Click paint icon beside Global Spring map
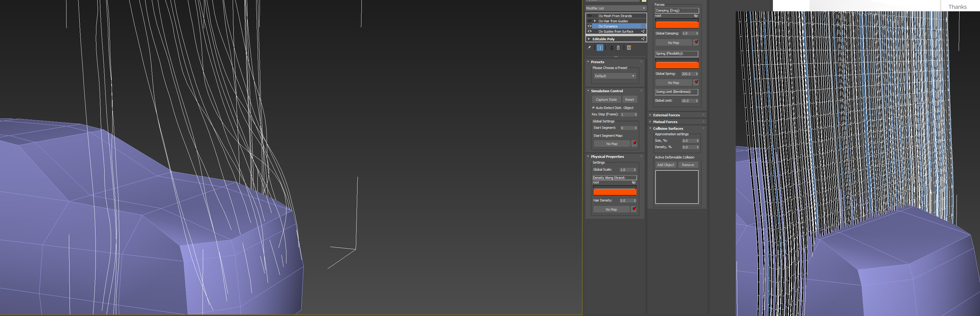Image resolution: width=980 pixels, height=316 pixels. [x=696, y=82]
